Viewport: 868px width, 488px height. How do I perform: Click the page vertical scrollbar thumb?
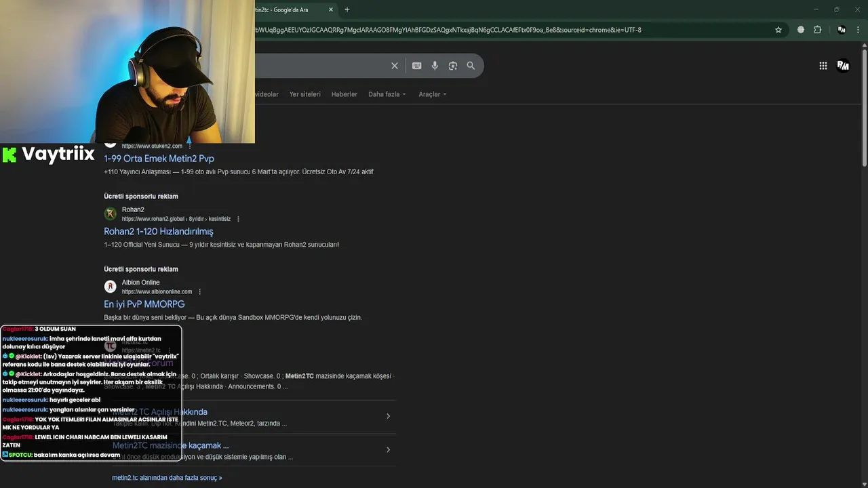pyautogui.click(x=864, y=108)
